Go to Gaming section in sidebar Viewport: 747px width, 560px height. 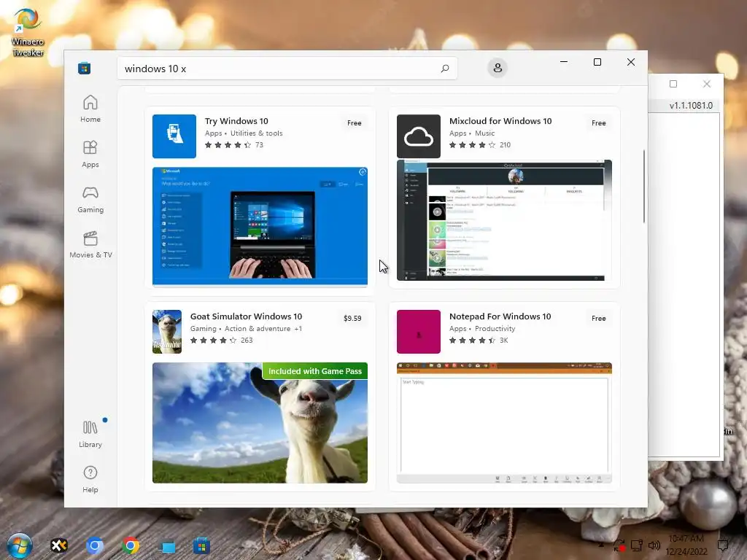pos(90,200)
